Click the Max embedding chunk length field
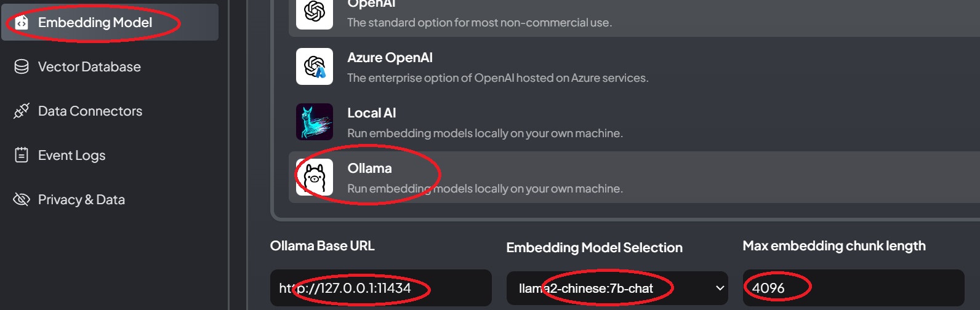 [853, 288]
